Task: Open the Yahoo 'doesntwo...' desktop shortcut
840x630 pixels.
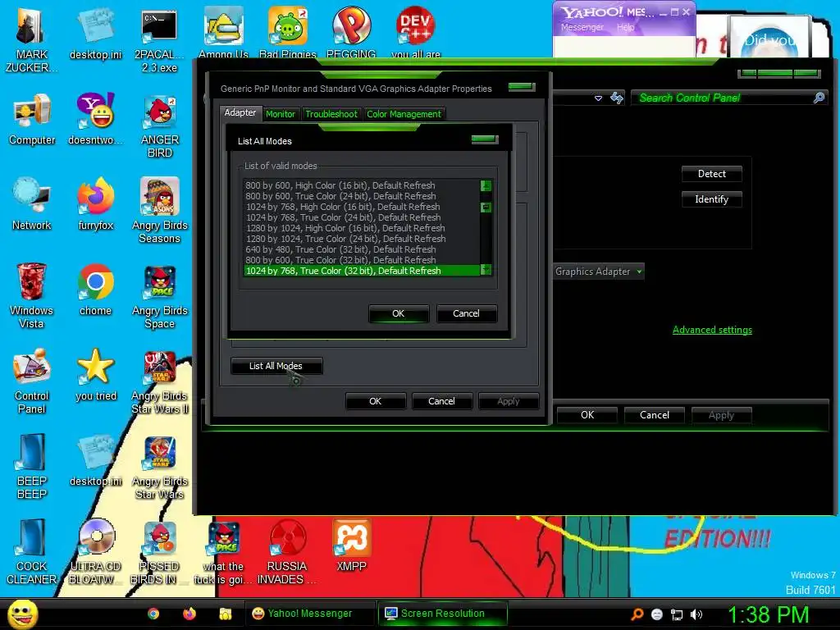Action: (95, 120)
